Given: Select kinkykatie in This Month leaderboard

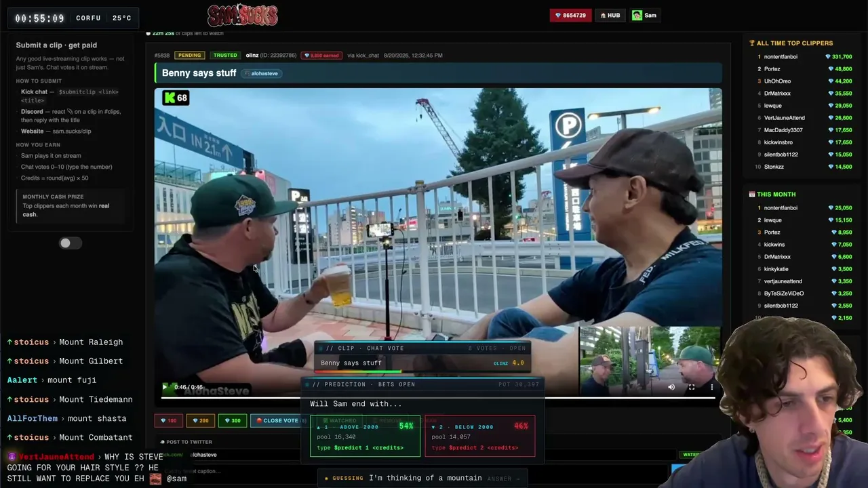Looking at the screenshot, I should pyautogui.click(x=776, y=269).
